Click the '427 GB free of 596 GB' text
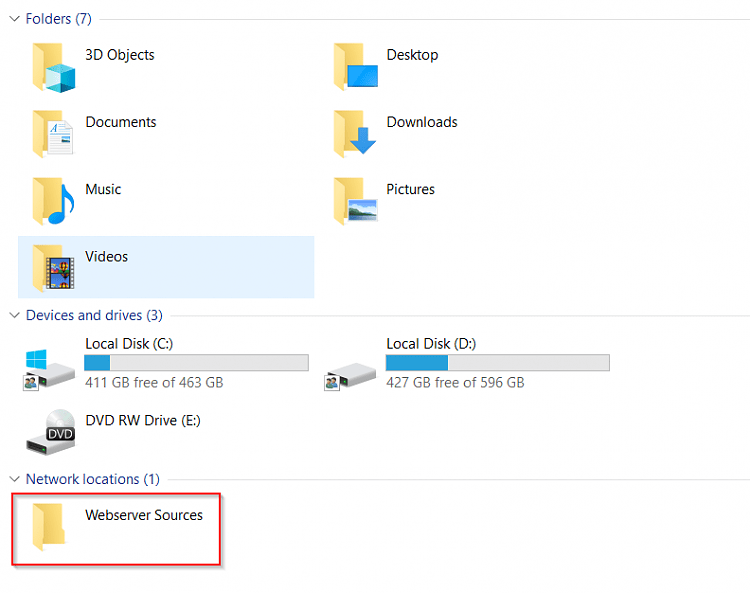 [455, 383]
